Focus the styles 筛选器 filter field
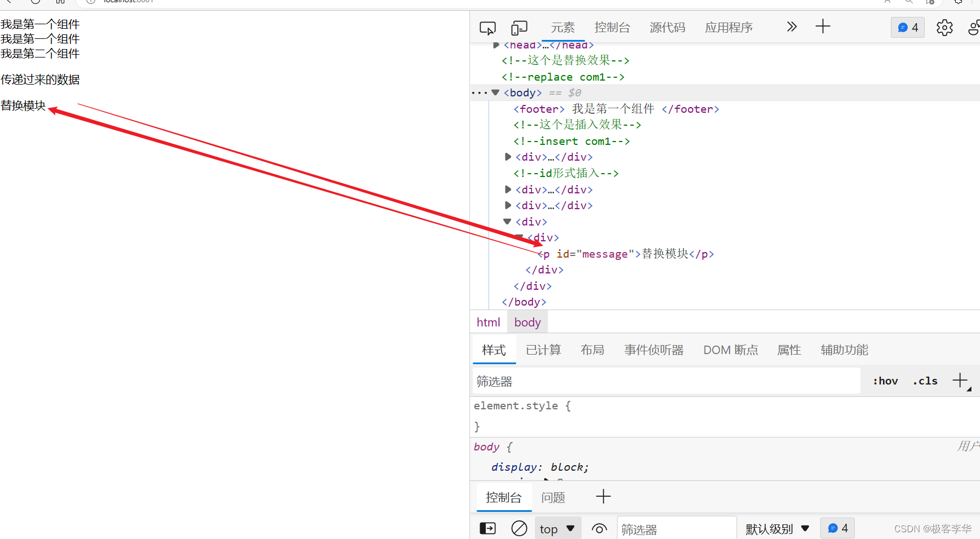980x539 pixels. [x=666, y=381]
